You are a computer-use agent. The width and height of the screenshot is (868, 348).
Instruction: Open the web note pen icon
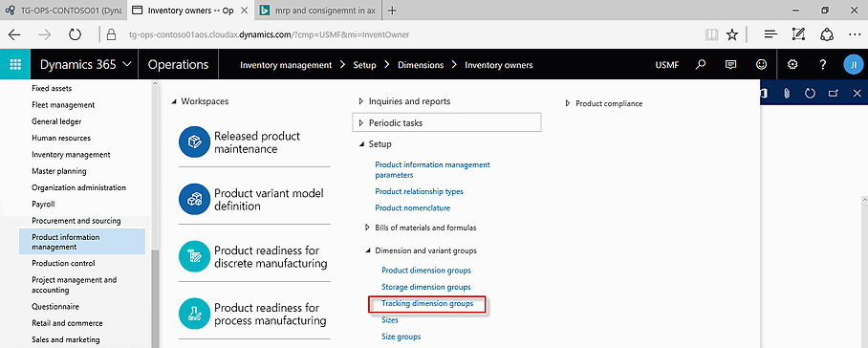coord(798,34)
